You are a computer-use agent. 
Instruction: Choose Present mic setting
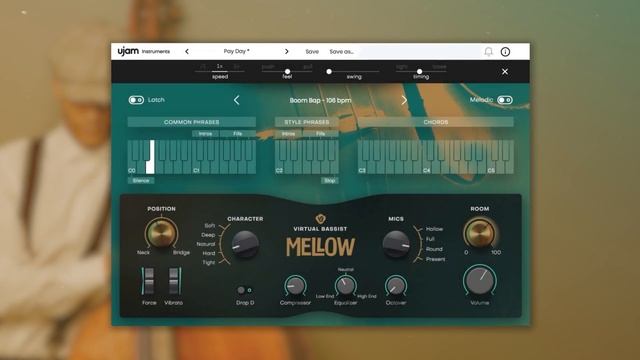tap(436, 259)
